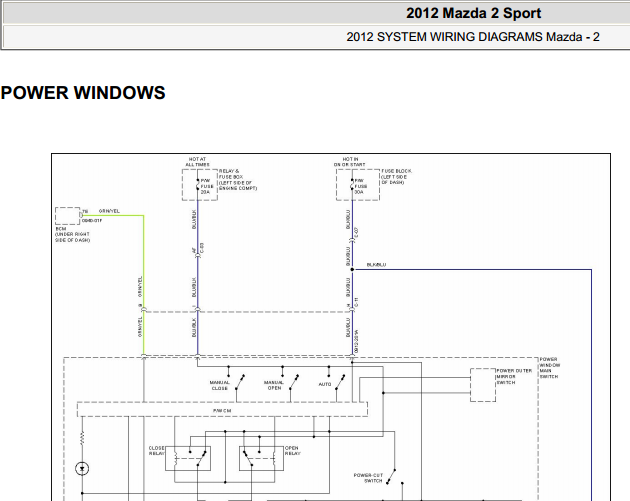Click the "2012 Mazda 2 Sport" header title
This screenshot has height=501, width=630.
click(x=473, y=13)
